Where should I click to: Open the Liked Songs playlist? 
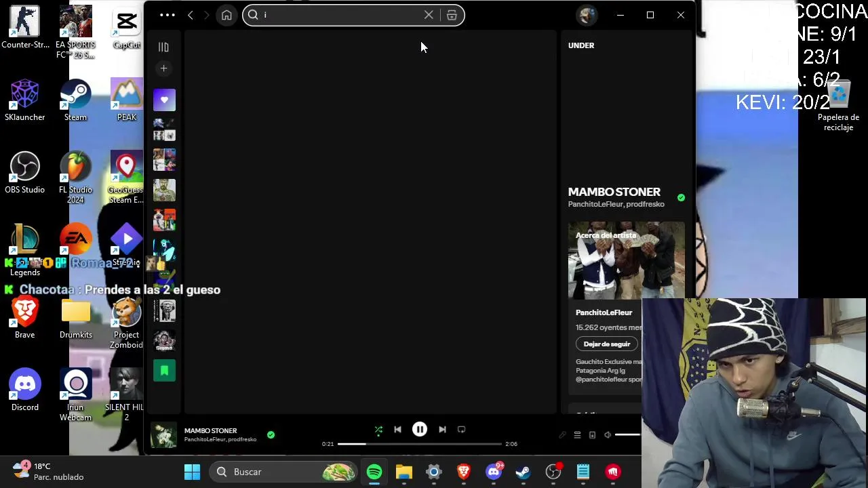(164, 100)
